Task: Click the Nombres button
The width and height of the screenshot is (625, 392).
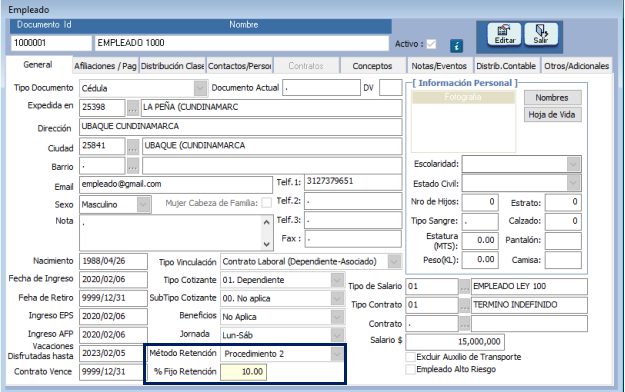Action: click(x=552, y=98)
